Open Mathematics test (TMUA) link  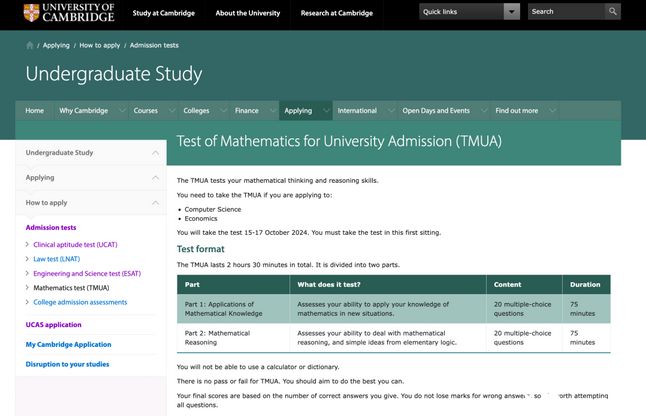tap(71, 288)
